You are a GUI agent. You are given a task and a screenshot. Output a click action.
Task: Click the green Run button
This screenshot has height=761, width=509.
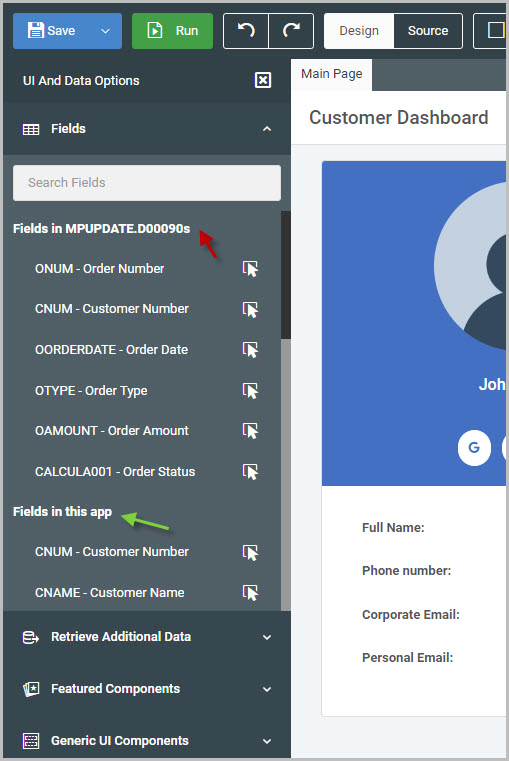[172, 31]
